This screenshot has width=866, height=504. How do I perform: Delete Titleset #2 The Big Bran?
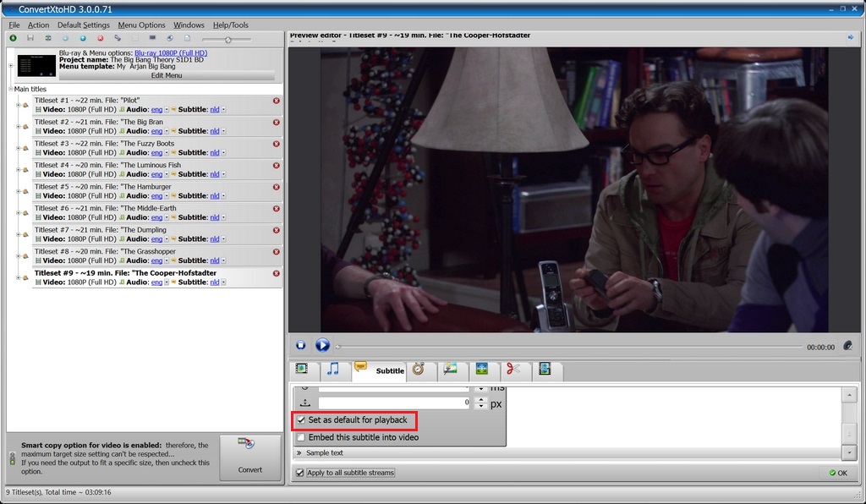pos(277,122)
